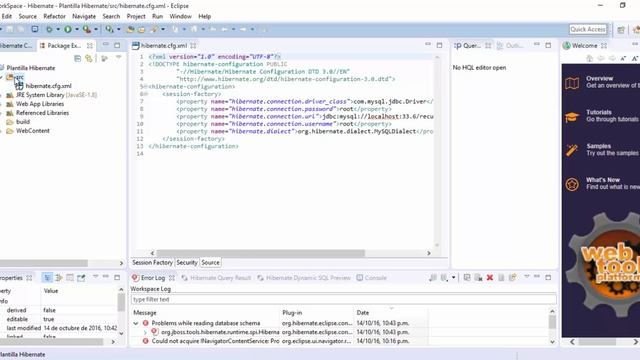Click the What's New star icon
The width and height of the screenshot is (640, 360).
pos(572,184)
